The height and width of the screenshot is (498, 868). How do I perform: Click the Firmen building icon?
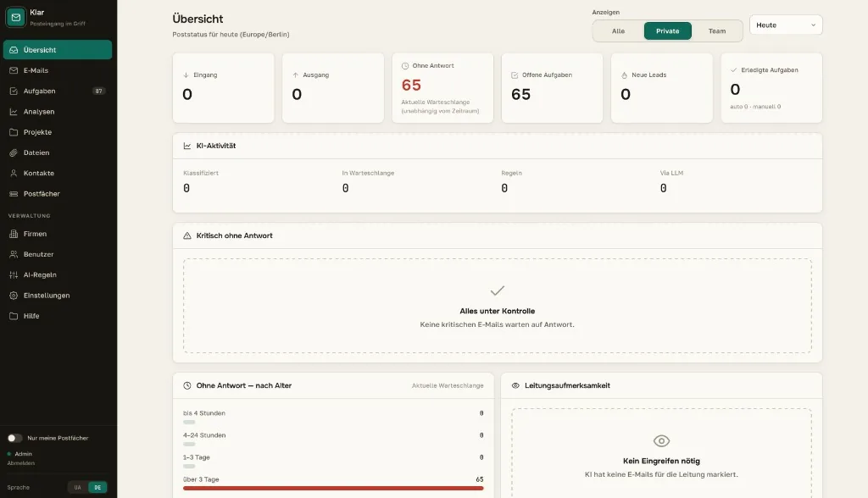14,234
